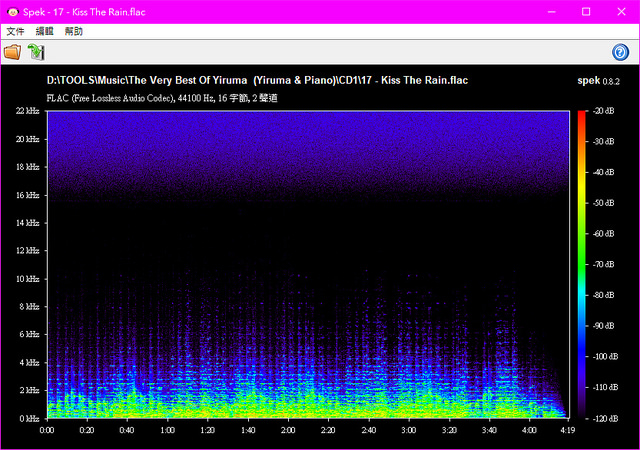Open the 文件 menu
The height and width of the screenshot is (450, 640).
tap(15, 32)
